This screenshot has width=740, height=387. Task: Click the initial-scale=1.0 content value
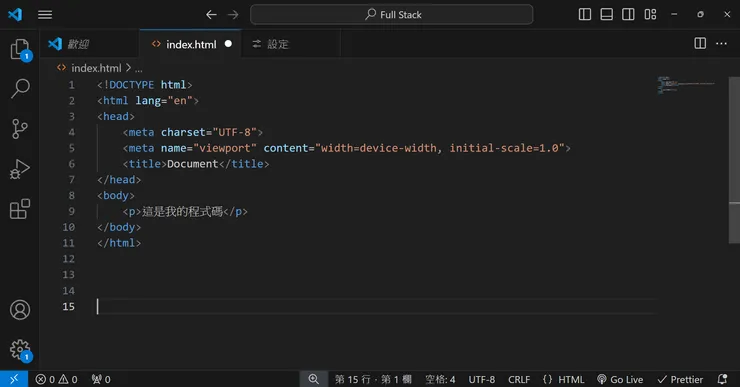(504, 148)
